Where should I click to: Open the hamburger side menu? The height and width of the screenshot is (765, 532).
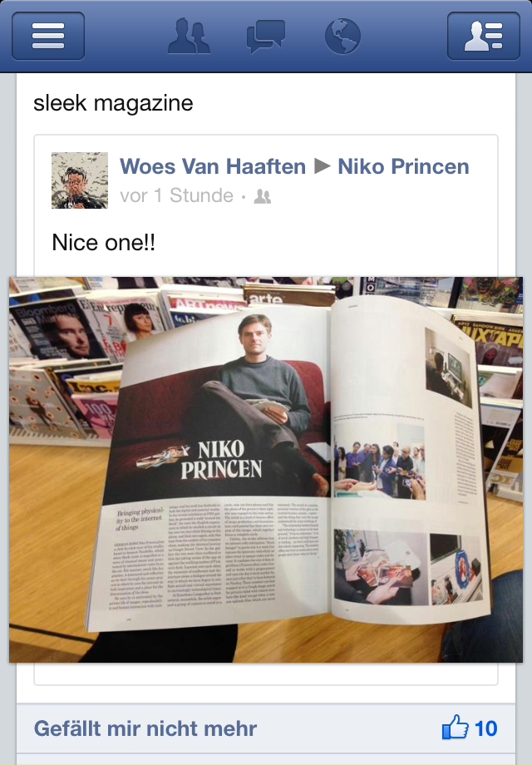[x=48, y=36]
